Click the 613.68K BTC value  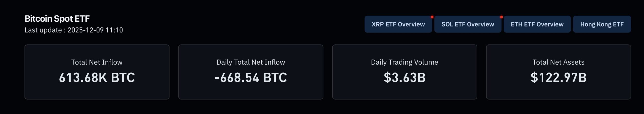[x=97, y=77]
